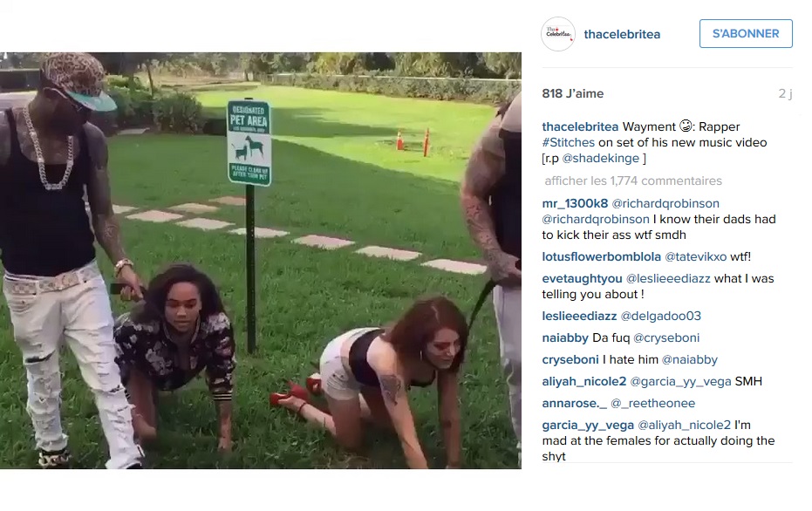View the 818 J'aime likes count
The height and width of the screenshot is (511, 812).
point(573,93)
